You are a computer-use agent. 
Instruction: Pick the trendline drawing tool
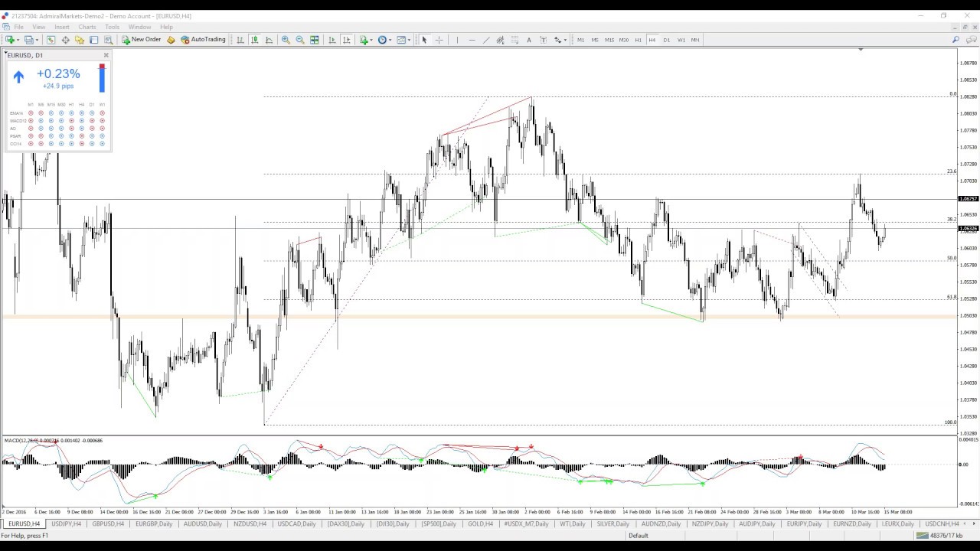[486, 40]
